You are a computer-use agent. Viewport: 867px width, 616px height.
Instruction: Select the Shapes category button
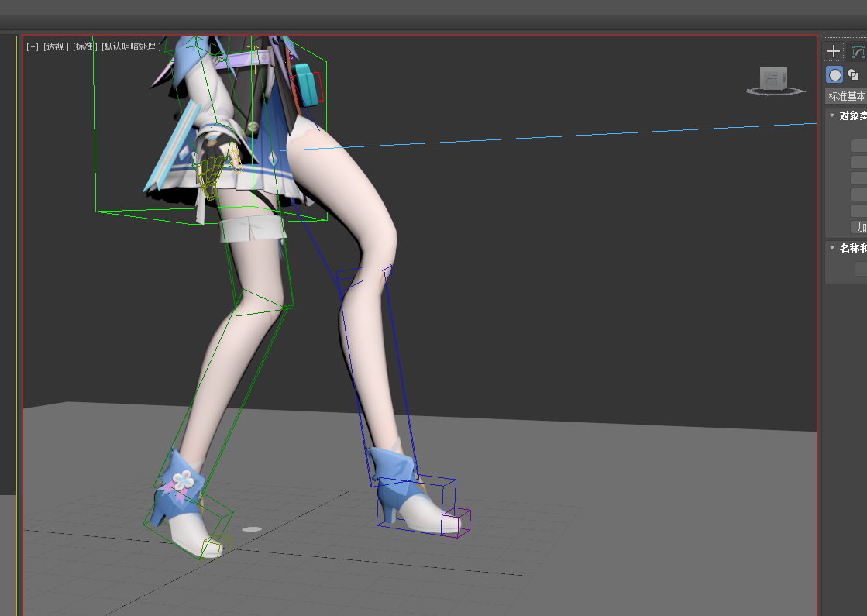click(x=854, y=74)
